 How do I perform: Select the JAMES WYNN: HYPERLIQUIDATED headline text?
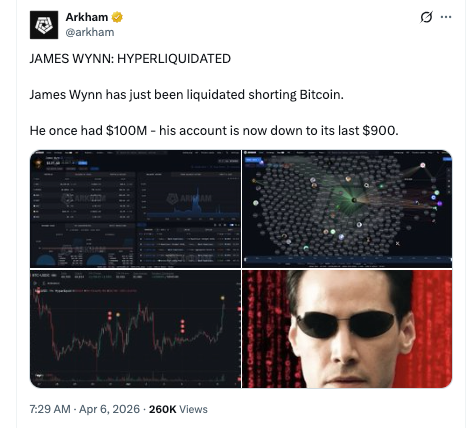(x=130, y=59)
